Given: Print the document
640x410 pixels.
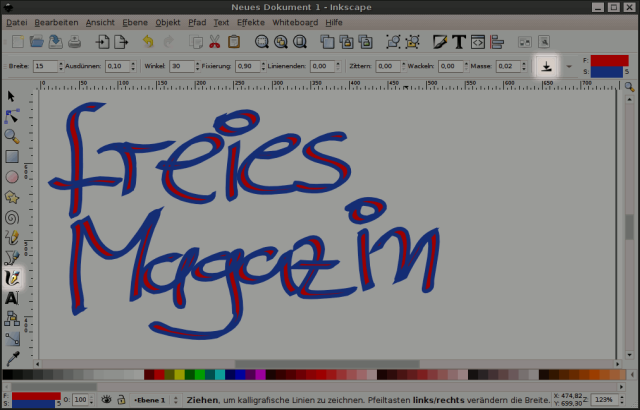Looking at the screenshot, I should [74, 42].
